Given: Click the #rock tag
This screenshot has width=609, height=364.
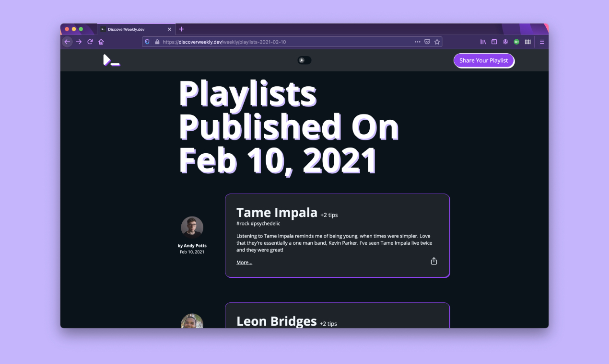Looking at the screenshot, I should [x=242, y=224].
